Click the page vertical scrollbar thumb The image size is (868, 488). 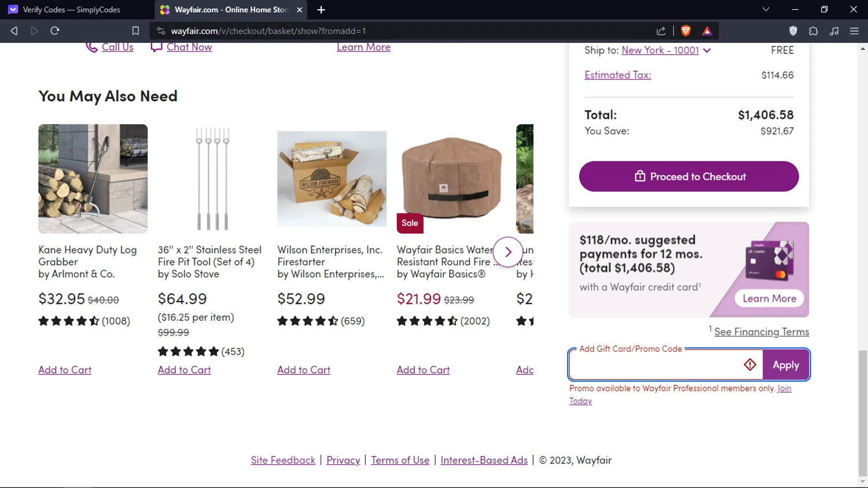click(863, 413)
